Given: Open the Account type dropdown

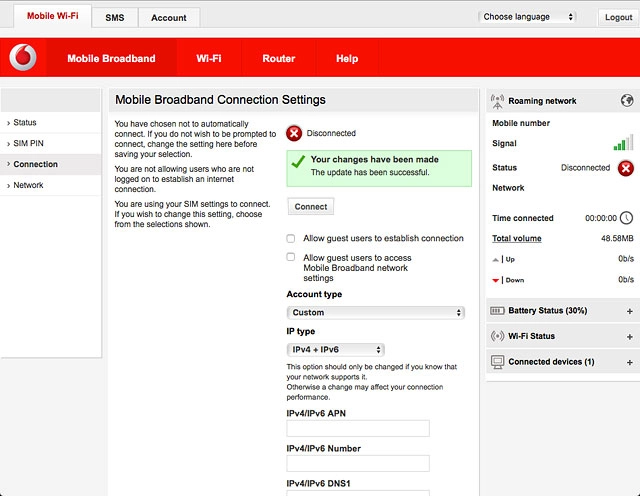Looking at the screenshot, I should coord(375,312).
